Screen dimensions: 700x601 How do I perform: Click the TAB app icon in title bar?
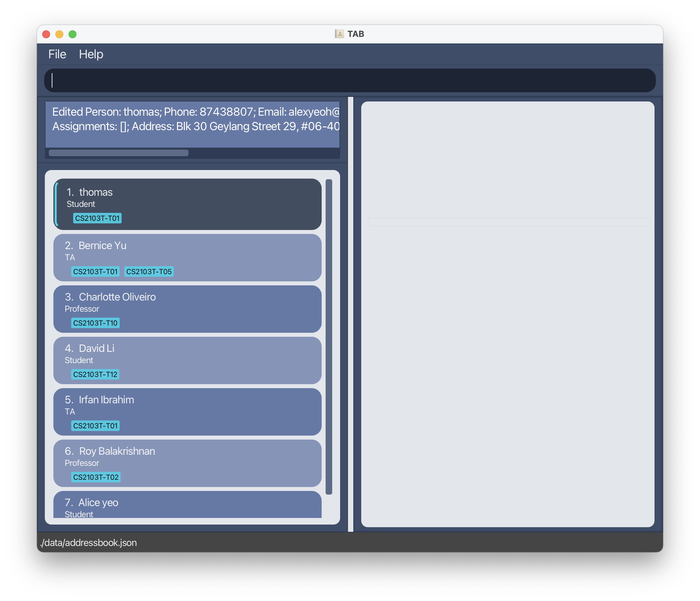click(339, 34)
